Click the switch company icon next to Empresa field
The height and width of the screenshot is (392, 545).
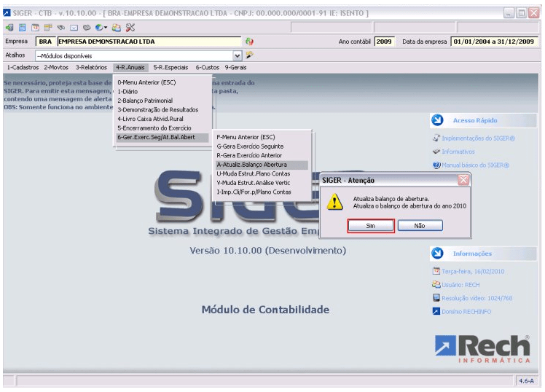[x=249, y=42]
